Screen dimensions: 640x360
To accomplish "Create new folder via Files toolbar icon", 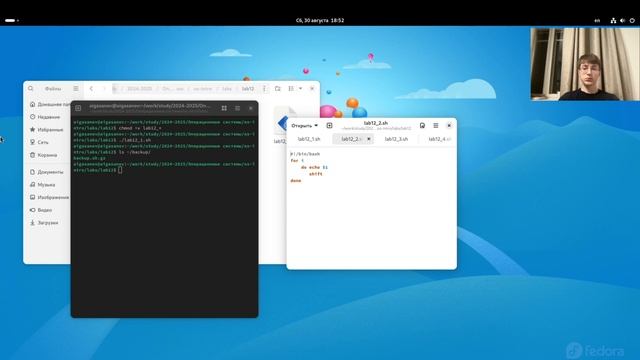I will pos(278,89).
